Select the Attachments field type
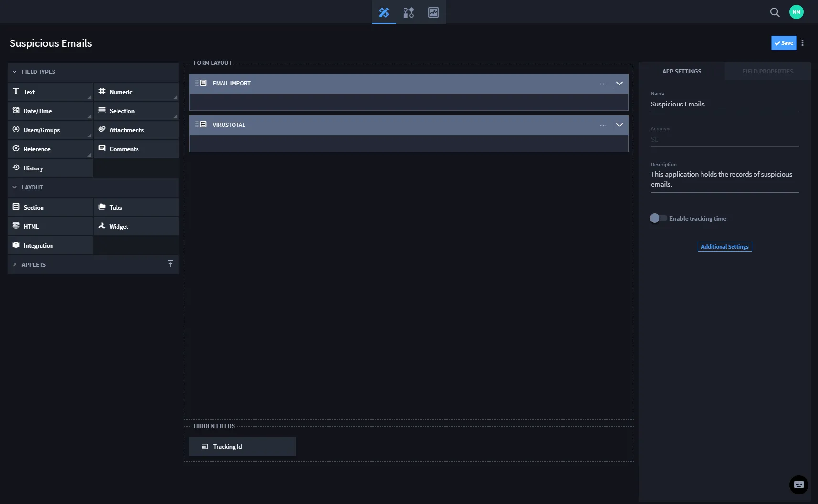 coord(136,130)
